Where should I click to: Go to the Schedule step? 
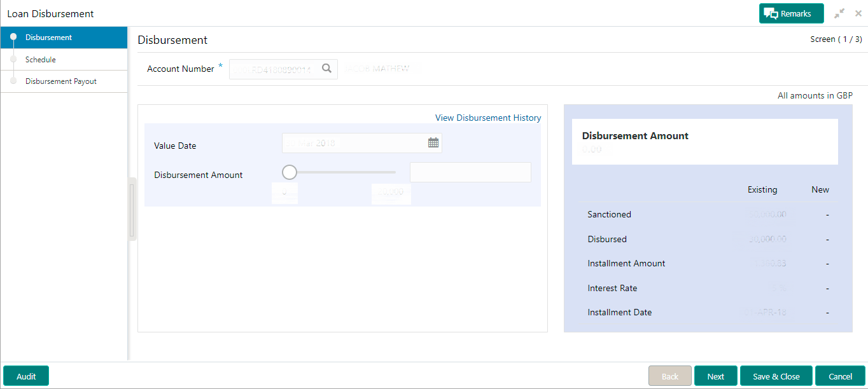point(64,60)
